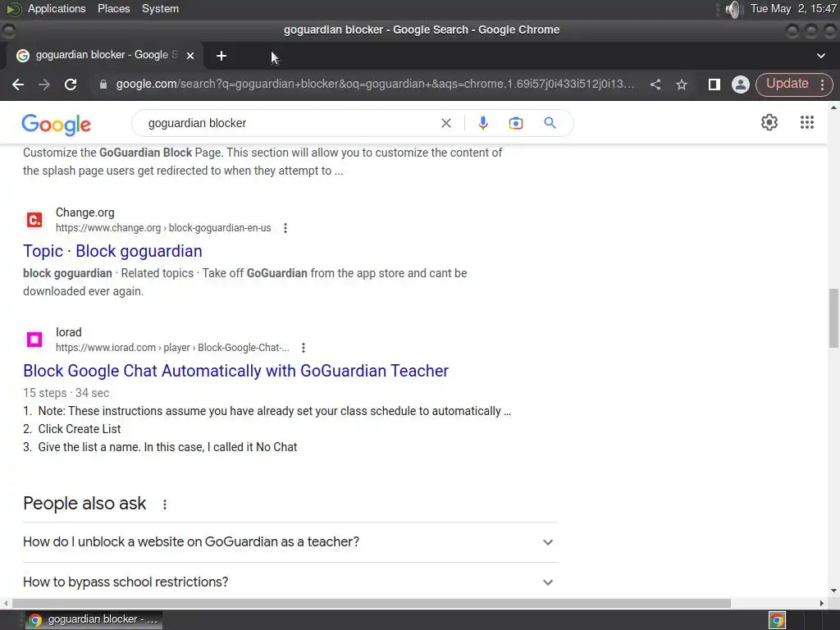This screenshot has width=840, height=630.
Task: Open Google quick settings gear
Action: pyautogui.click(x=769, y=122)
